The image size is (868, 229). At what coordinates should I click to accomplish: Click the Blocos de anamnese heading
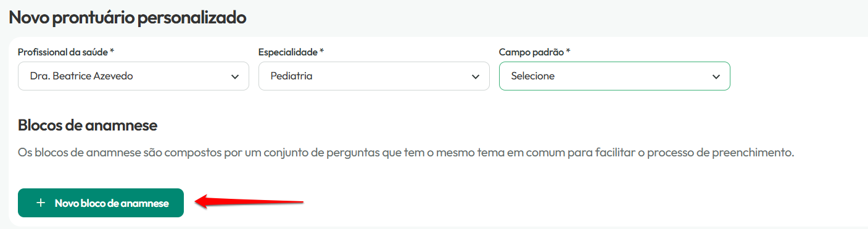(88, 126)
